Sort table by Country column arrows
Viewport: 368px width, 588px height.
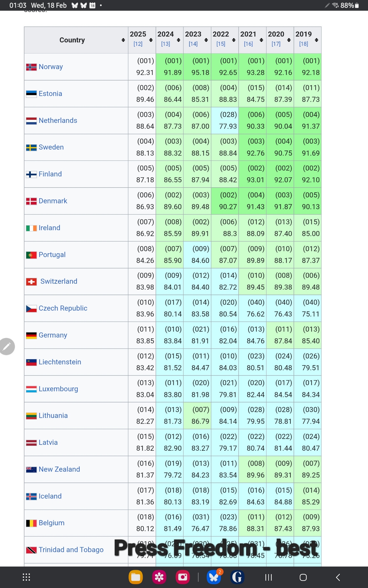point(123,40)
